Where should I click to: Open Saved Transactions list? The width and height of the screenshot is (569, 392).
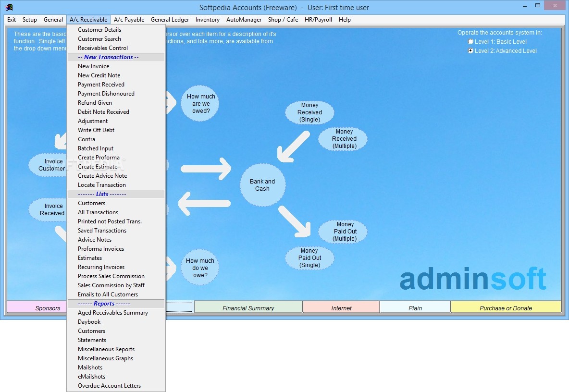[116, 230]
